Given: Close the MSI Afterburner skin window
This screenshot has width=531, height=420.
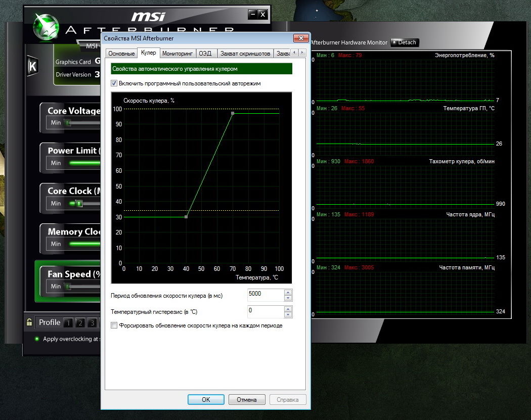Looking at the screenshot, I should [x=263, y=14].
